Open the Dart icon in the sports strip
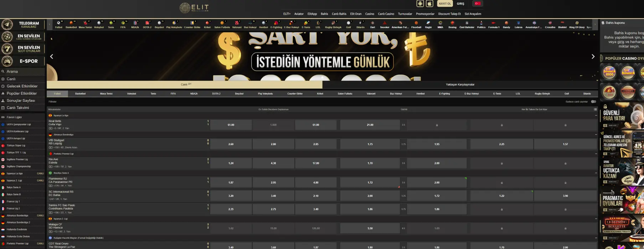Viewport: 644px width, 249px height. [x=372, y=25]
